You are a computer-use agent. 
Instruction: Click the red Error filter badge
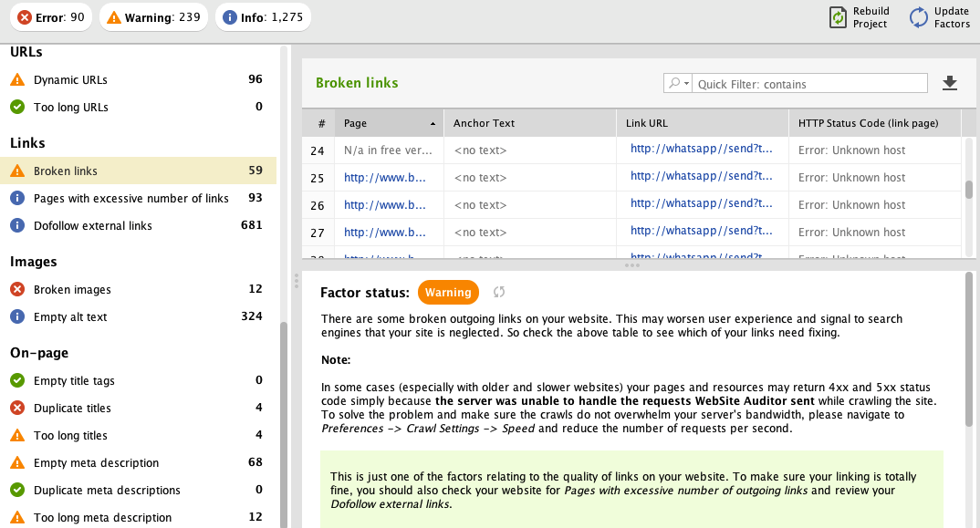click(51, 16)
